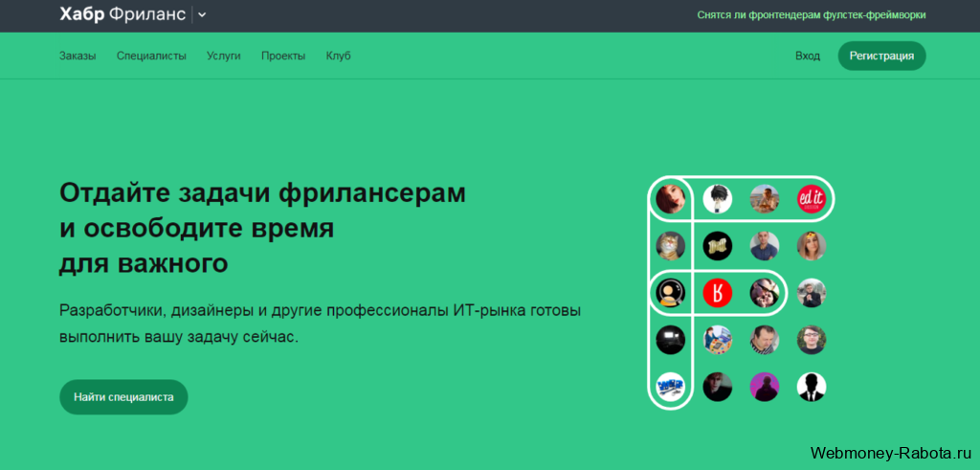980x470 pixels.
Task: Open the avatar of woman with yellow headband
Action: [x=812, y=246]
